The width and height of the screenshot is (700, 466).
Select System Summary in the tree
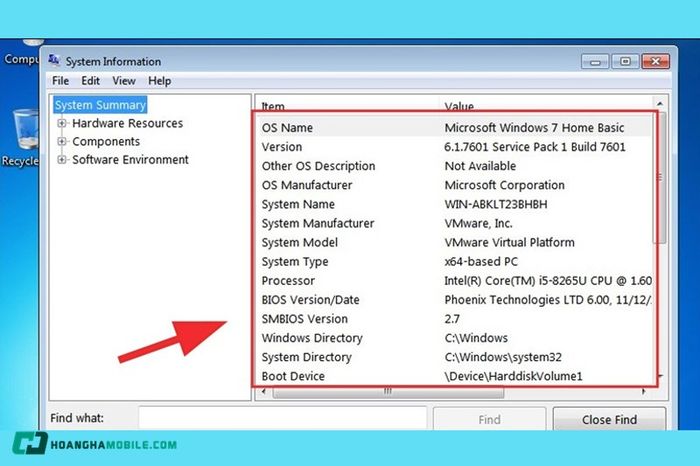[100, 105]
